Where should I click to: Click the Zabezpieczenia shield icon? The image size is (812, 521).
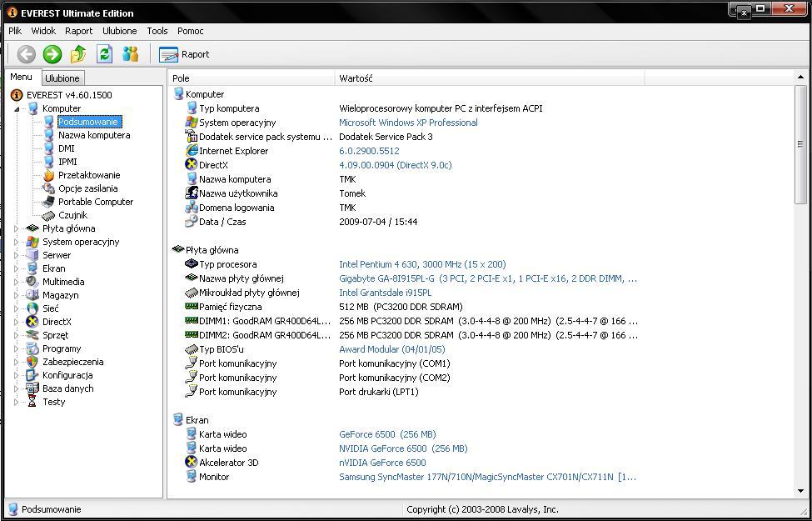32,362
